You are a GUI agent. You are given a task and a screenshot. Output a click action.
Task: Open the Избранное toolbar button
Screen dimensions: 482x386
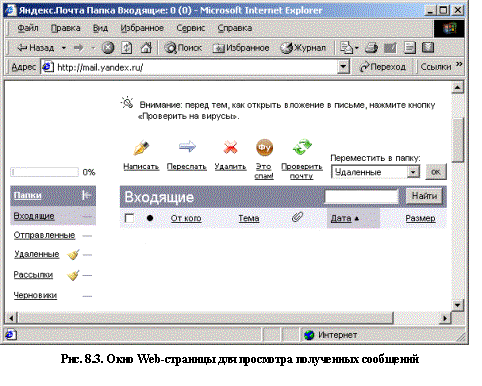click(241, 48)
